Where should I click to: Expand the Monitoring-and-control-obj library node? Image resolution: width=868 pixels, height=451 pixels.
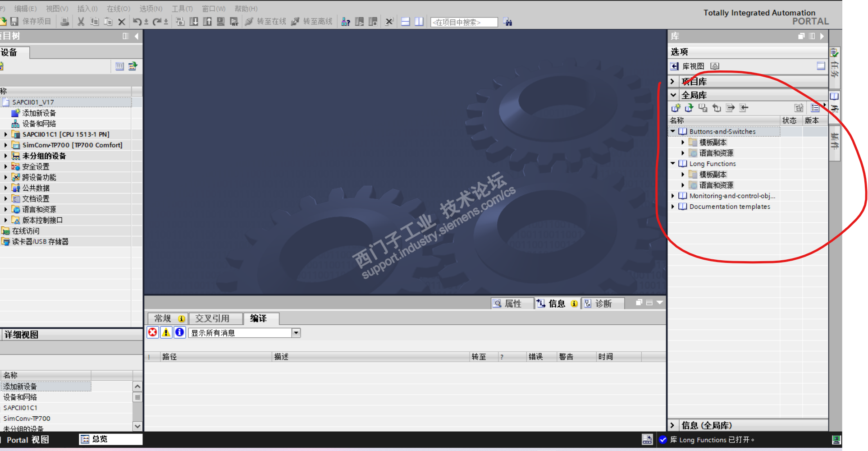tap(673, 196)
